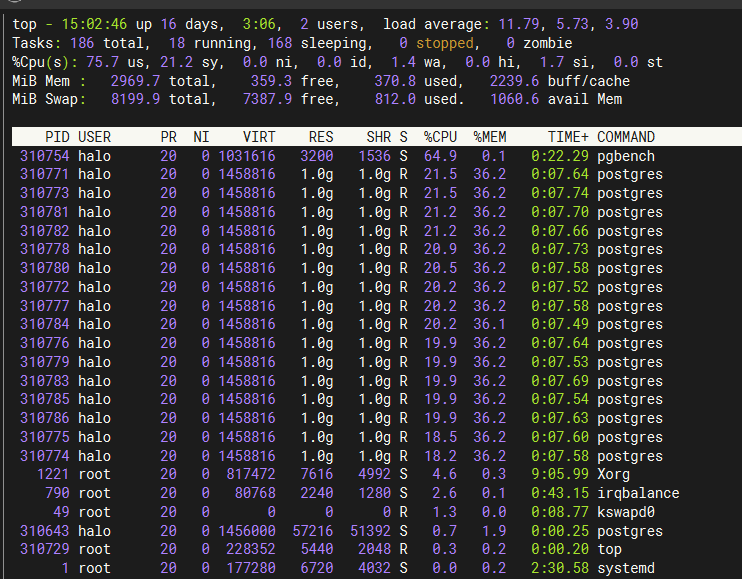Image resolution: width=742 pixels, height=579 pixels.
Task: Click the %CPU column header
Action: click(x=440, y=137)
